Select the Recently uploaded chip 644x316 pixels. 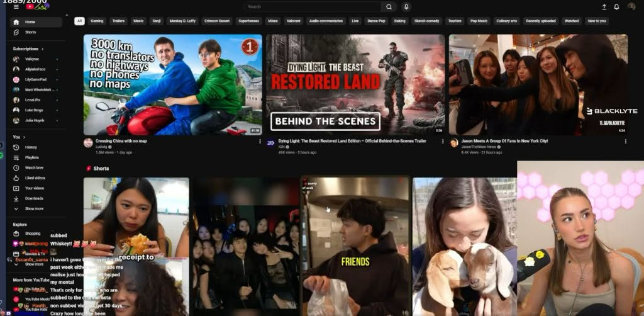pyautogui.click(x=540, y=21)
